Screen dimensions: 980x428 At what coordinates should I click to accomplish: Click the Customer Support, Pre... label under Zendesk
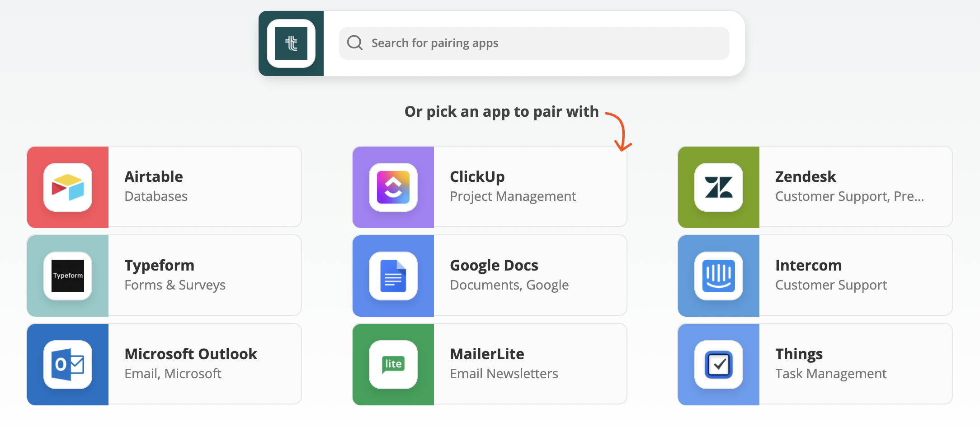coord(850,197)
